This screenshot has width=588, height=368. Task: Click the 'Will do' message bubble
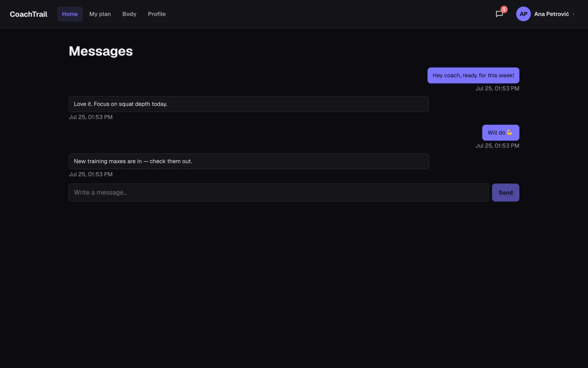[501, 132]
